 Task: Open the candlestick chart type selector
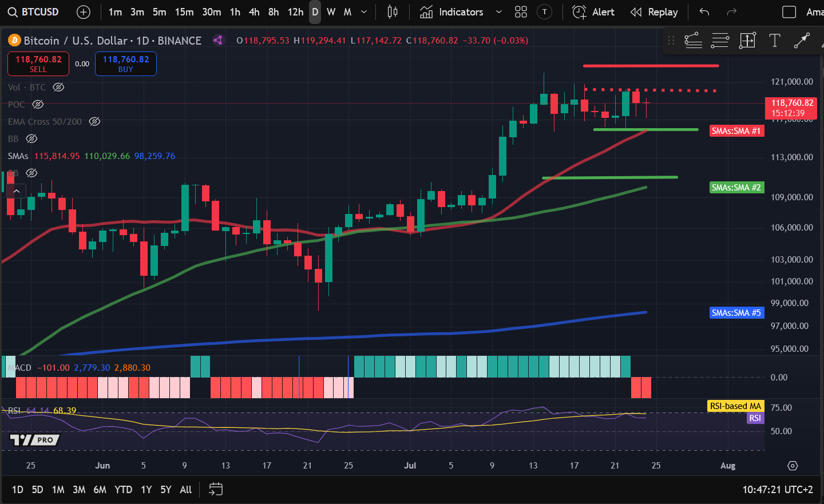pos(393,12)
